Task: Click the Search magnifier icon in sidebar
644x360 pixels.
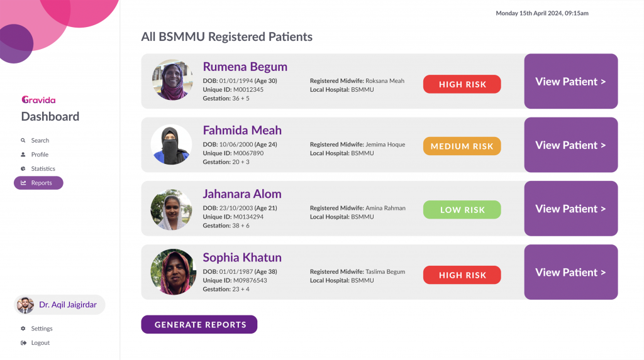Action: 23,141
